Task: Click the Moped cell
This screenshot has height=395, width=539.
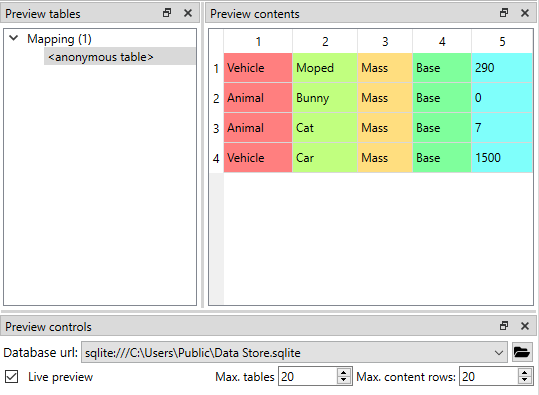Action: [325, 68]
